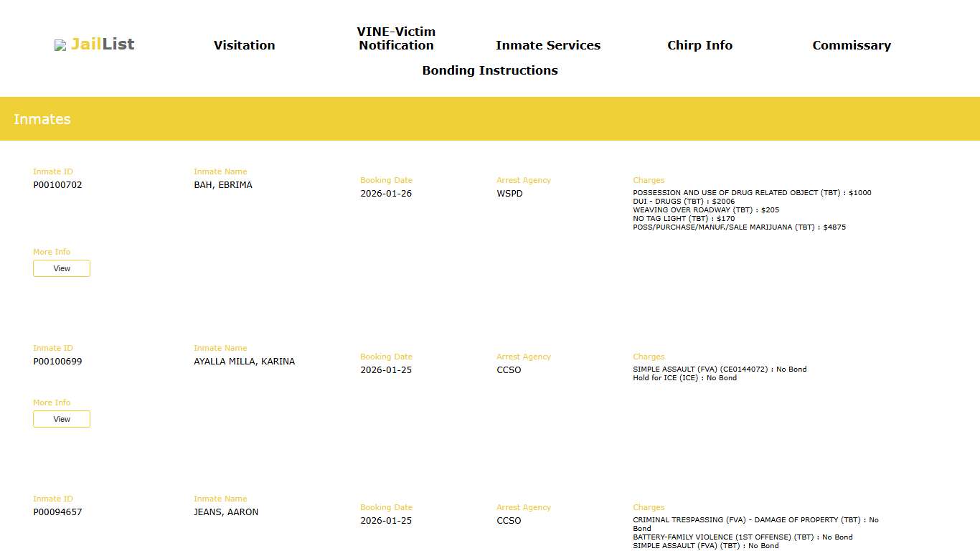The height and width of the screenshot is (551, 980).
Task: Select Chirp Info in navigation
Action: pyautogui.click(x=699, y=45)
